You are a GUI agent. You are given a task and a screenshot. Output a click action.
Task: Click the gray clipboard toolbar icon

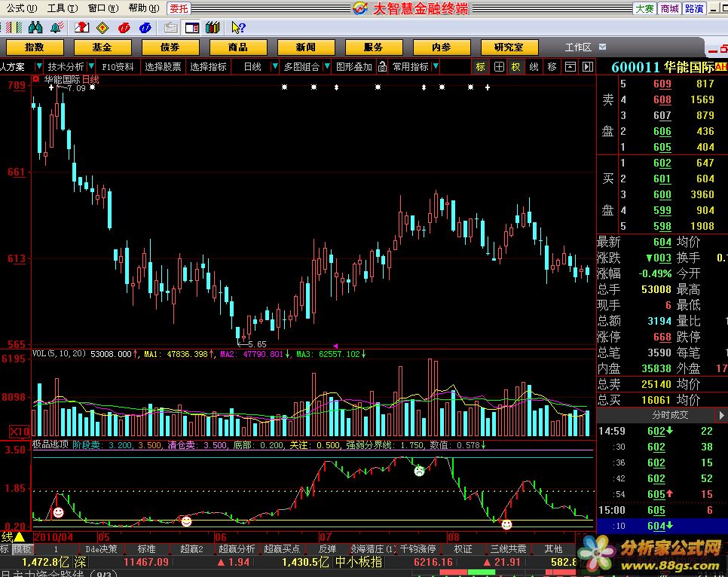point(171,28)
